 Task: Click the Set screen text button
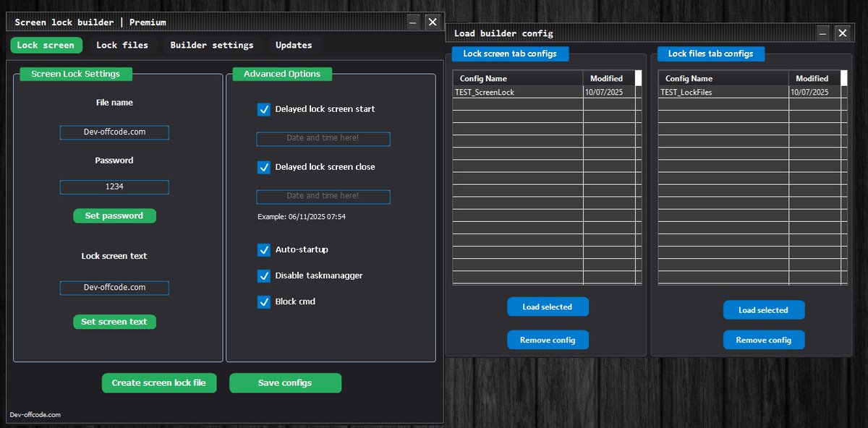pyautogui.click(x=114, y=321)
